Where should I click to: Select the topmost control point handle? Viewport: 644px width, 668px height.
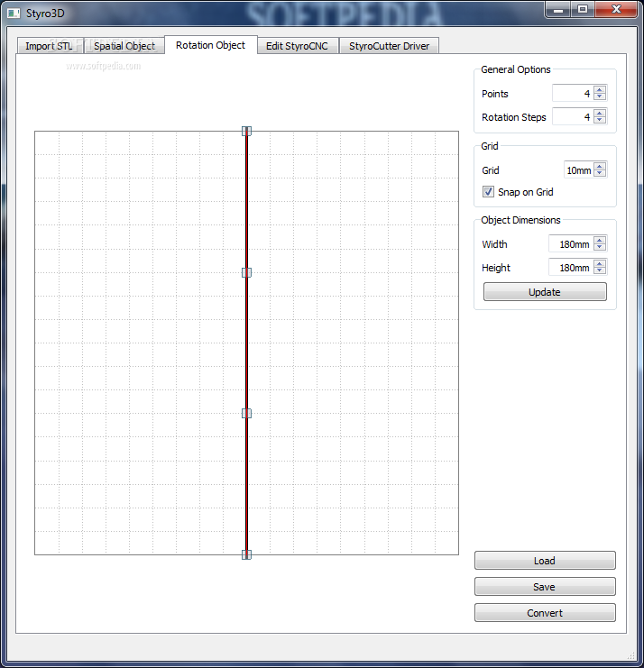click(x=247, y=132)
